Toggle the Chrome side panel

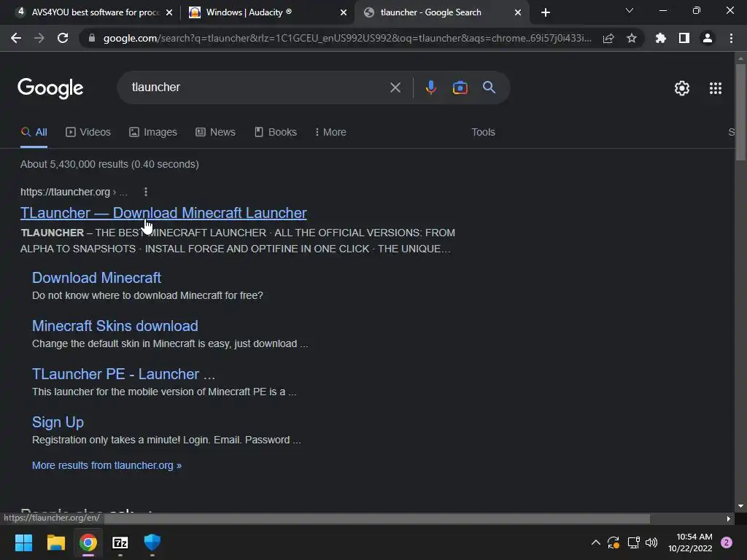pos(684,38)
